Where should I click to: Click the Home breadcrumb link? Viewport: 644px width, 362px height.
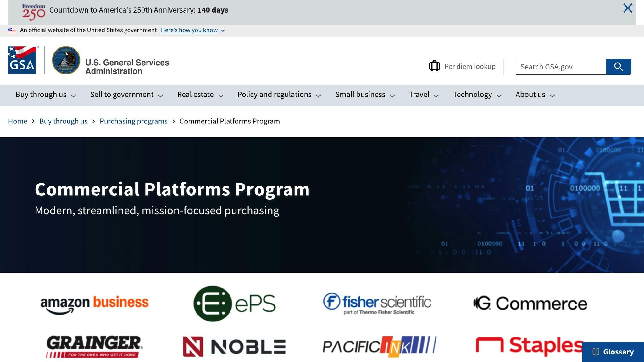(x=18, y=121)
